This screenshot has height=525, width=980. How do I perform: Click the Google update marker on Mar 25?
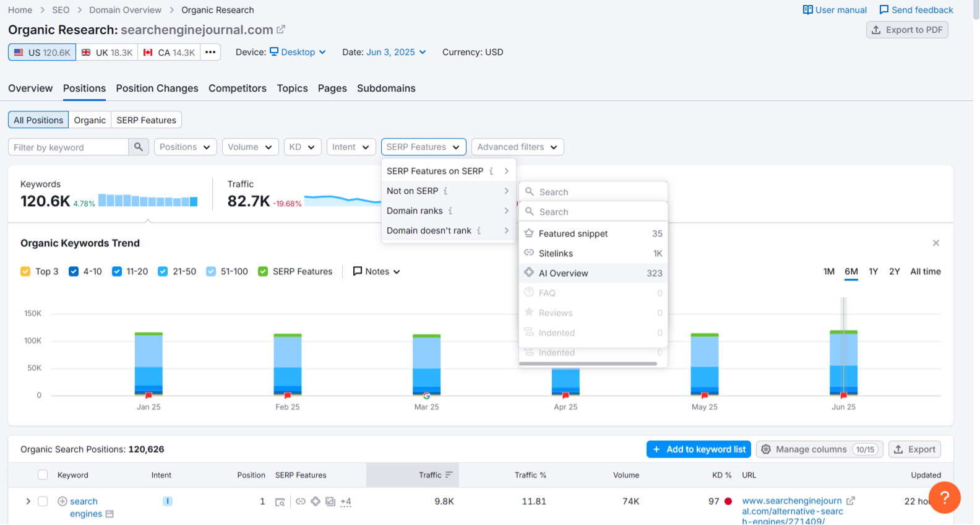(x=426, y=396)
